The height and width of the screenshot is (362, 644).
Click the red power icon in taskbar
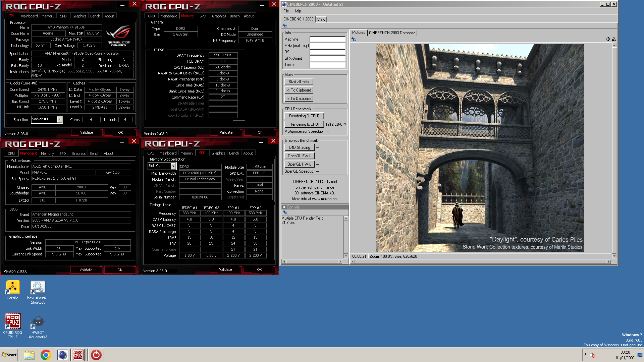pyautogui.click(x=96, y=355)
